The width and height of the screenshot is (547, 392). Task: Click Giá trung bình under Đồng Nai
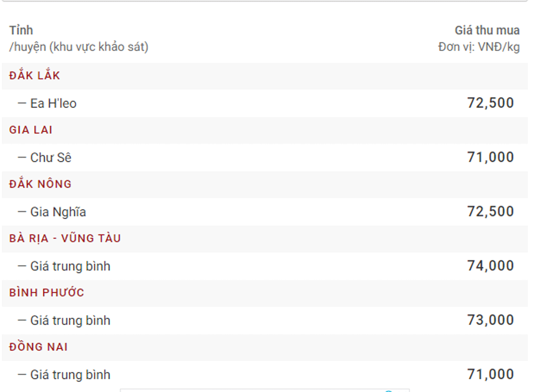pos(70,375)
